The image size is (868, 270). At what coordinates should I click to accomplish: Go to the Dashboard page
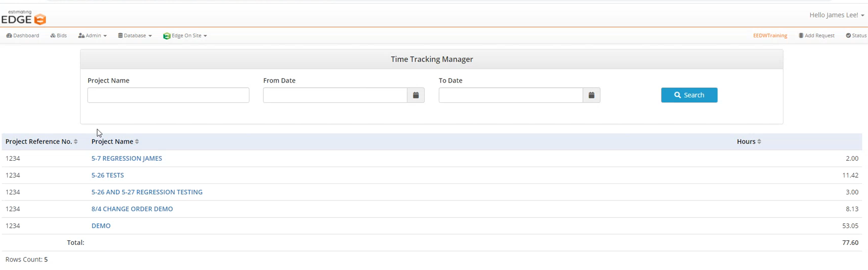[23, 36]
